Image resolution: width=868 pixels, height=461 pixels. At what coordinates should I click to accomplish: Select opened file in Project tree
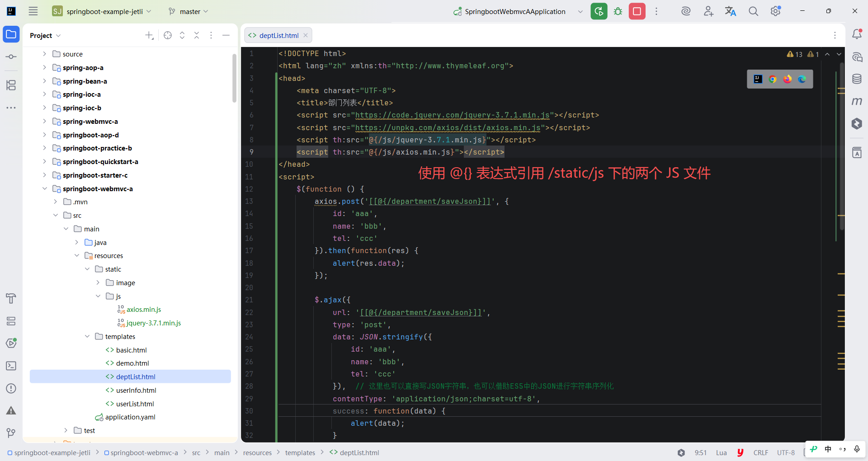click(168, 35)
